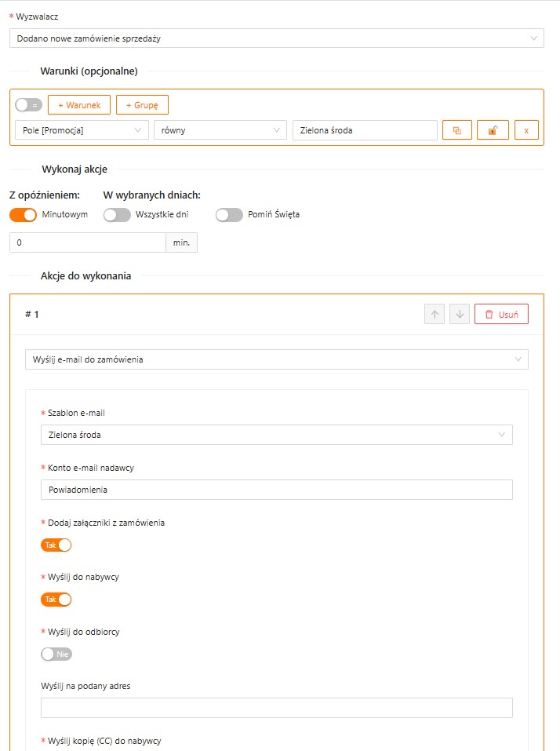Delete action #1 with Usuń button
This screenshot has width=560, height=751.
(x=501, y=314)
